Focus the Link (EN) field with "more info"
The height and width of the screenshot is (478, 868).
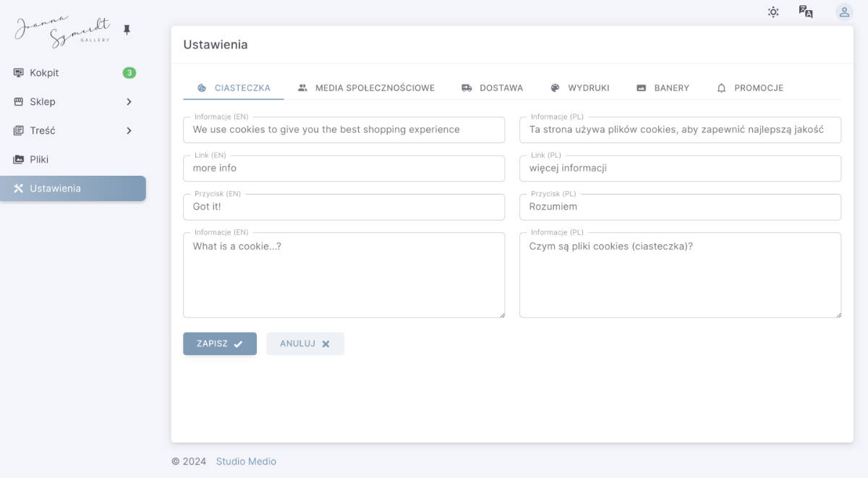344,168
